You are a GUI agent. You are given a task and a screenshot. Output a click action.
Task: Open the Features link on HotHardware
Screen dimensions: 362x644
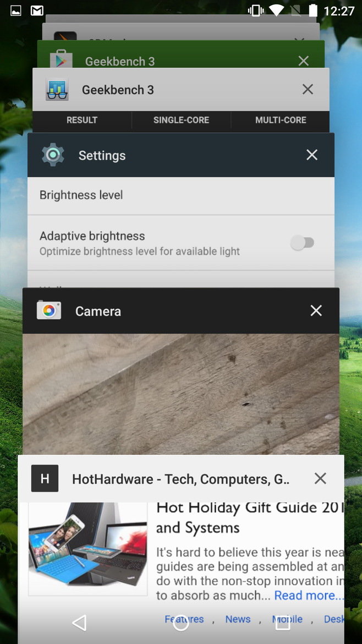(x=184, y=619)
